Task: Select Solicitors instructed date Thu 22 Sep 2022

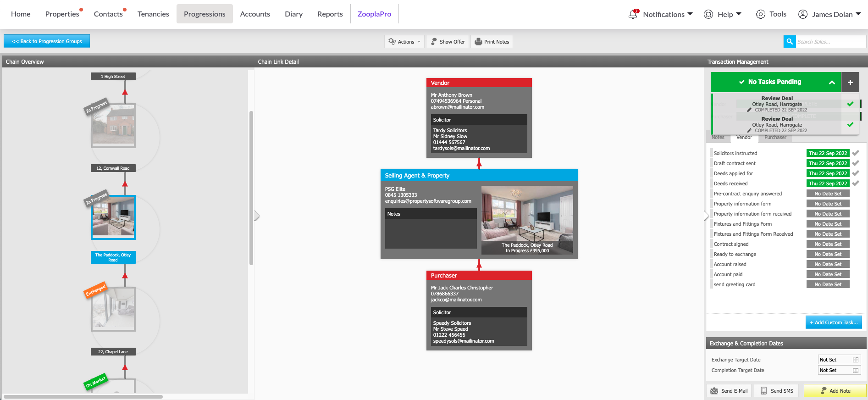Action: (828, 153)
